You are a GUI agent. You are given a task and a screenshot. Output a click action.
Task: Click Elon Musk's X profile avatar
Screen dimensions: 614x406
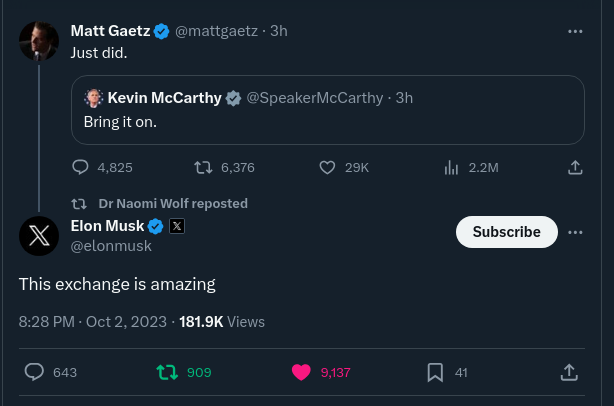39,236
